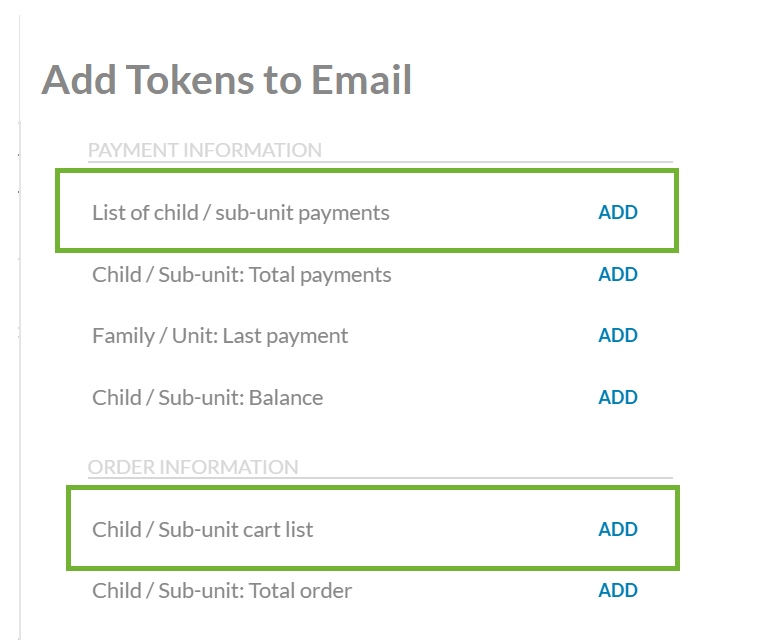Screen dimensions: 776x640
Task: Add the List of child / sub-unit payments token
Action: [x=617, y=212]
